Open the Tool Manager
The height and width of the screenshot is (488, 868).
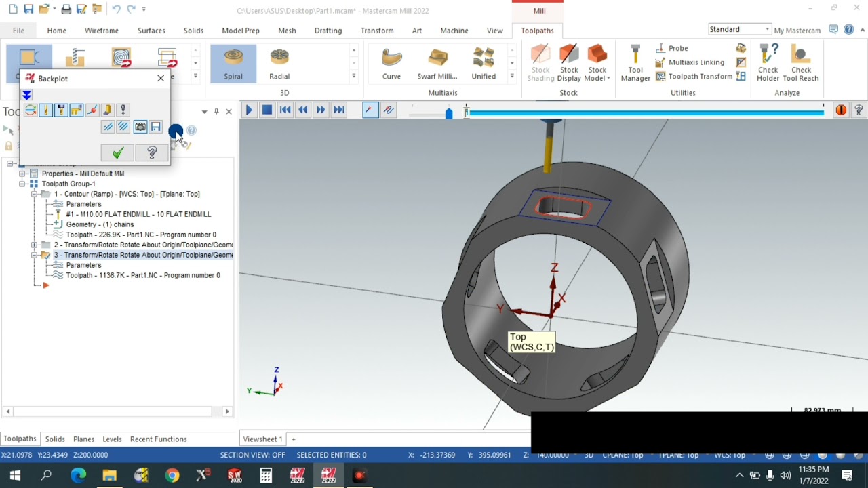(635, 64)
